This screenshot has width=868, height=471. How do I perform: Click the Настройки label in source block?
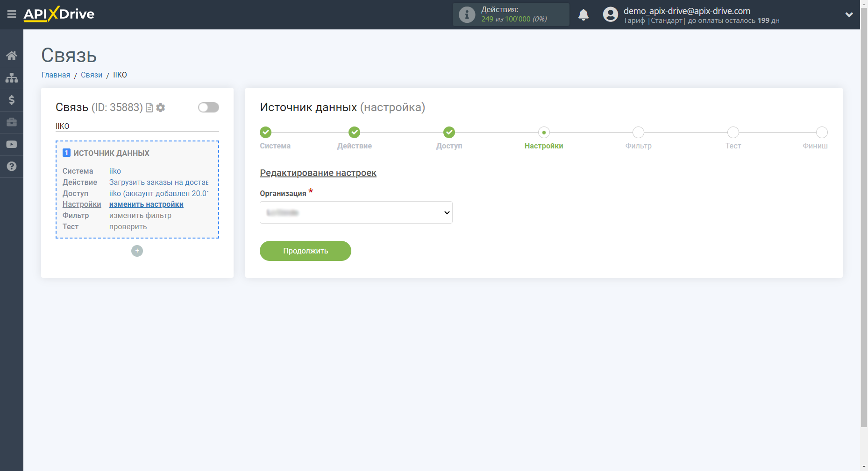point(82,204)
